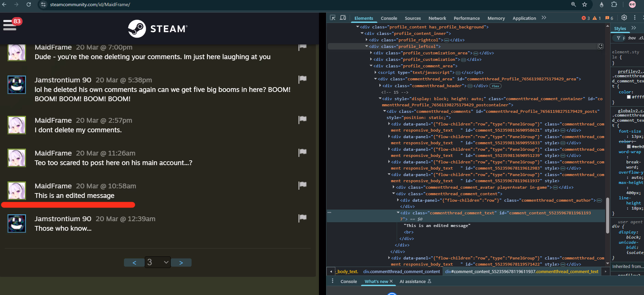Show the errors count (3) in DevTools
The image size is (644, 295).
pyautogui.click(x=586, y=18)
